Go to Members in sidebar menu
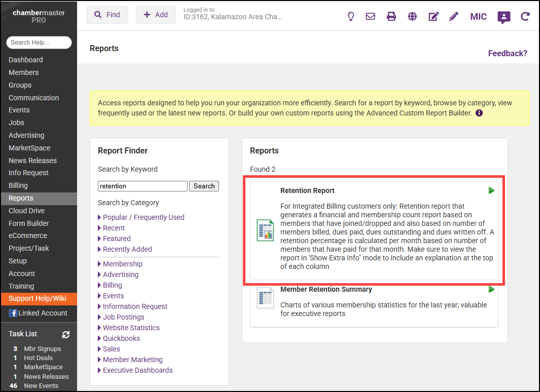This screenshot has height=392, width=540. 23,72
